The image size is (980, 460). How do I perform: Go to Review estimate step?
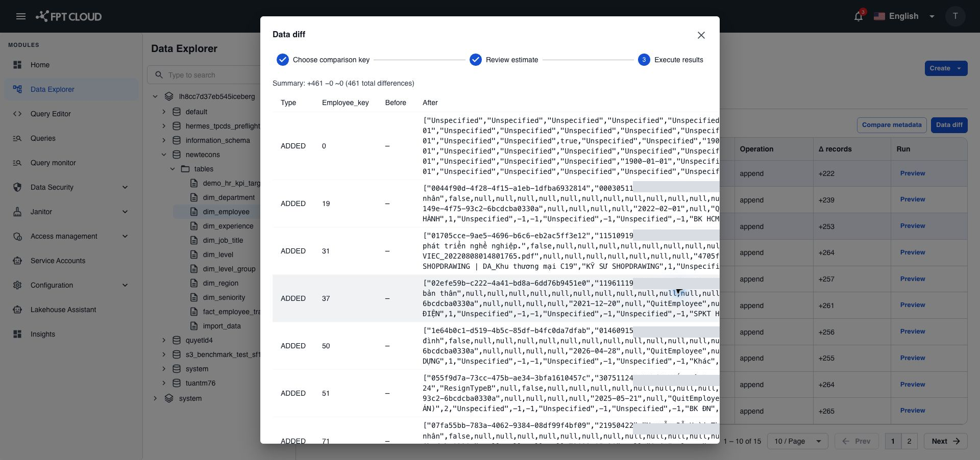[x=504, y=60]
